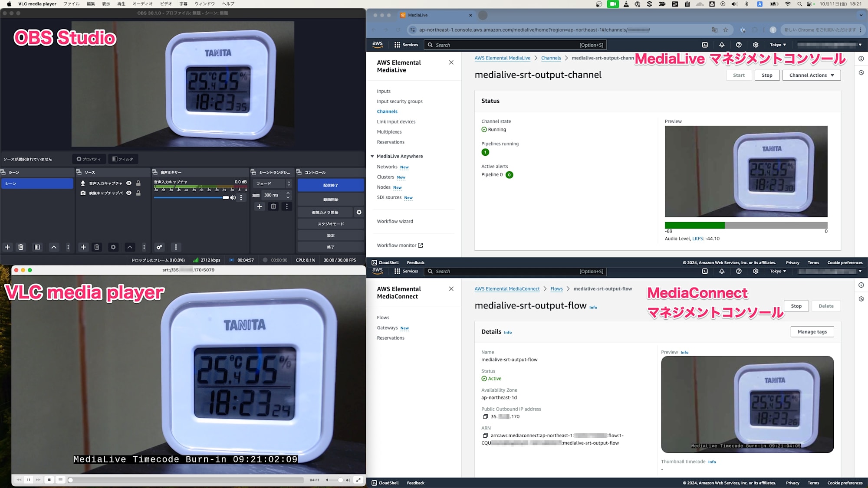Open ヘルプ menu in menu bar

(x=228, y=4)
